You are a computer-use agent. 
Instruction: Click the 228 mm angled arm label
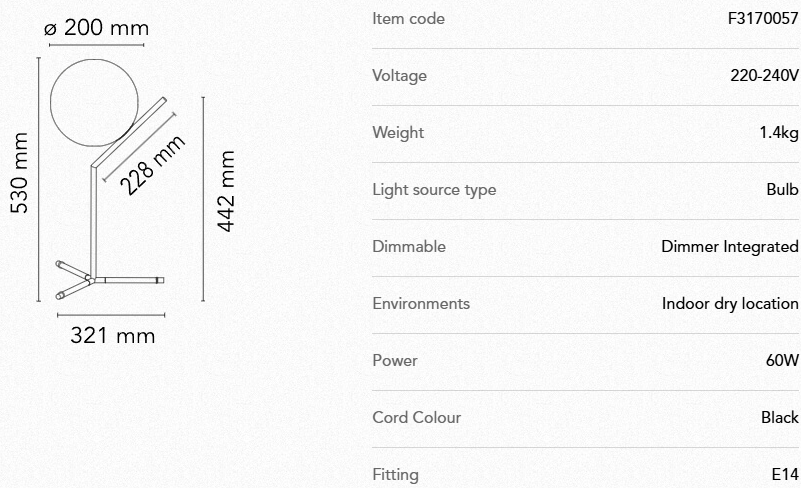coord(153,163)
